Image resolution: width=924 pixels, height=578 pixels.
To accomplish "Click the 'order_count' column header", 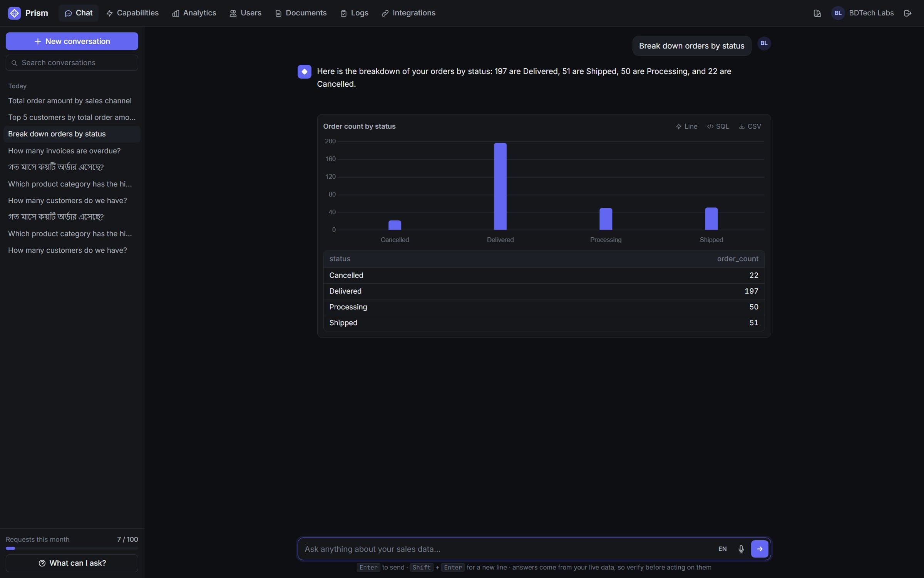I will coord(738,259).
